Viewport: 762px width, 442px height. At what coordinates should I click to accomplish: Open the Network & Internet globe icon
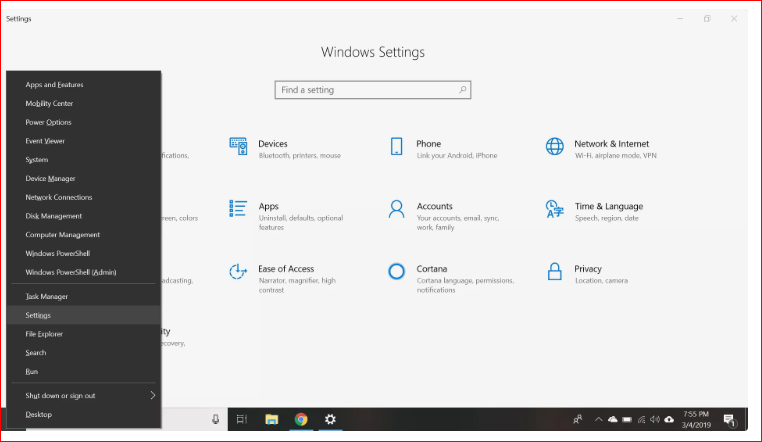554,146
